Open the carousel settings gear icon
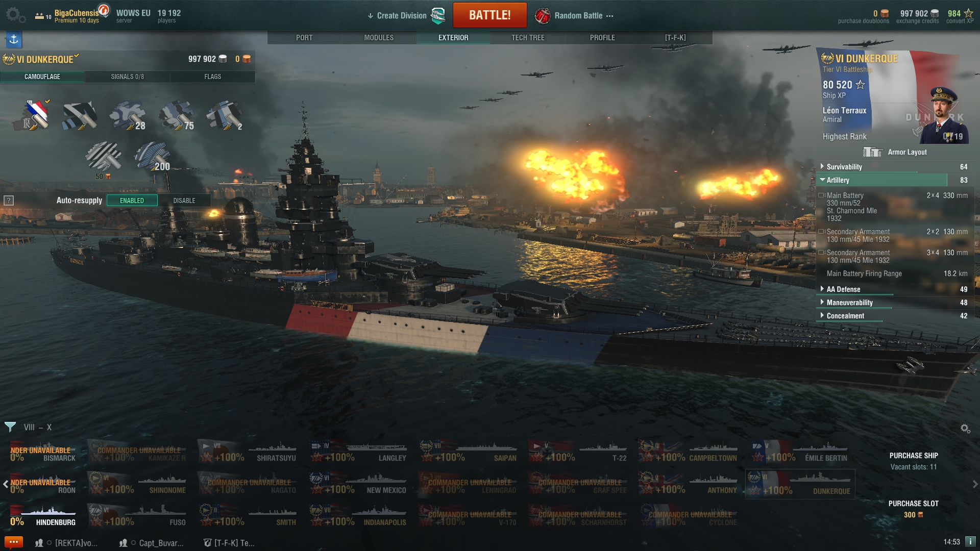The width and height of the screenshot is (980, 551). [965, 429]
